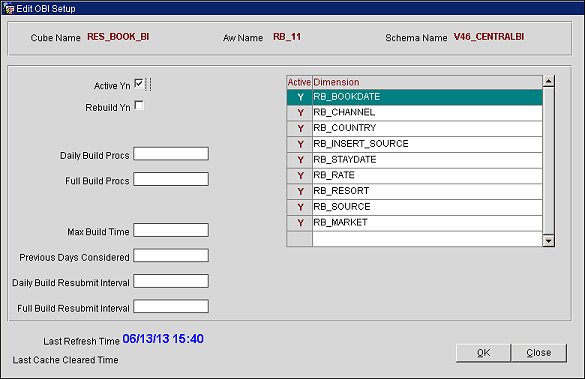
Task: Click the RB_11 Aw Name value
Action: pos(287,37)
